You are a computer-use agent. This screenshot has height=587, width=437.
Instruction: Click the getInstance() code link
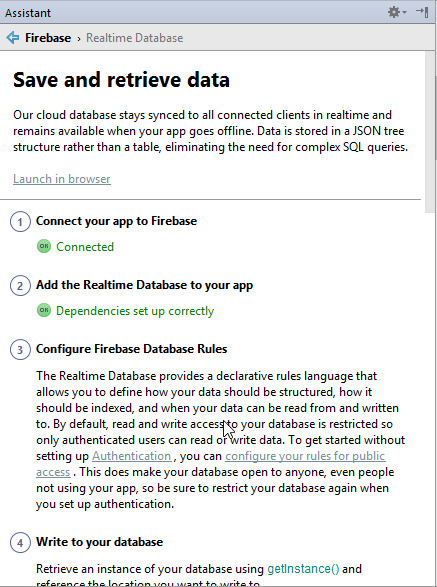point(303,569)
